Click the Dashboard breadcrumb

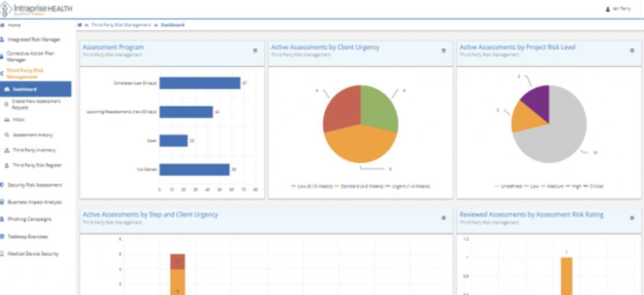click(172, 25)
